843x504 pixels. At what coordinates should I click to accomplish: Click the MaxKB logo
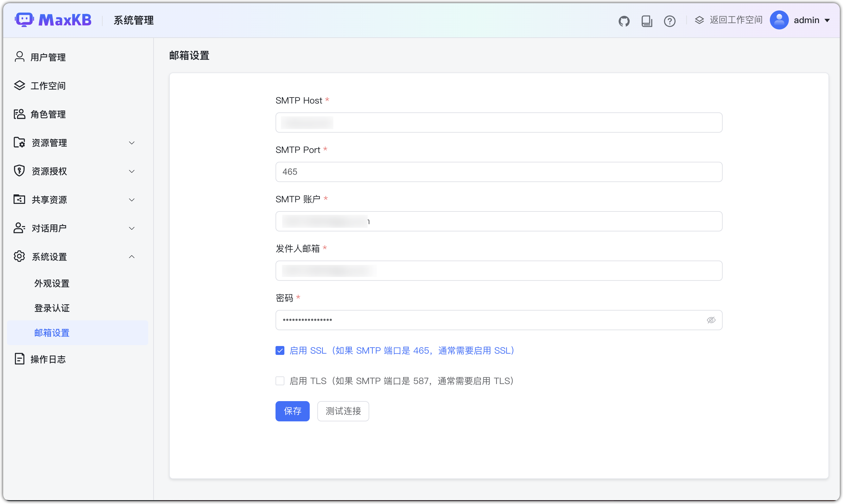point(53,20)
